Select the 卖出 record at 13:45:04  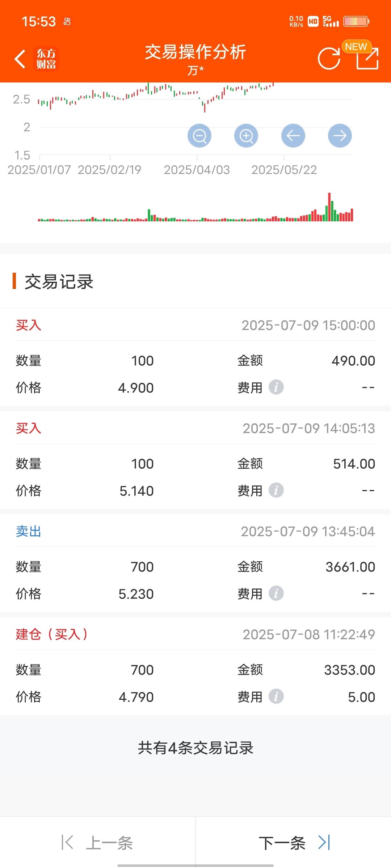[195, 563]
